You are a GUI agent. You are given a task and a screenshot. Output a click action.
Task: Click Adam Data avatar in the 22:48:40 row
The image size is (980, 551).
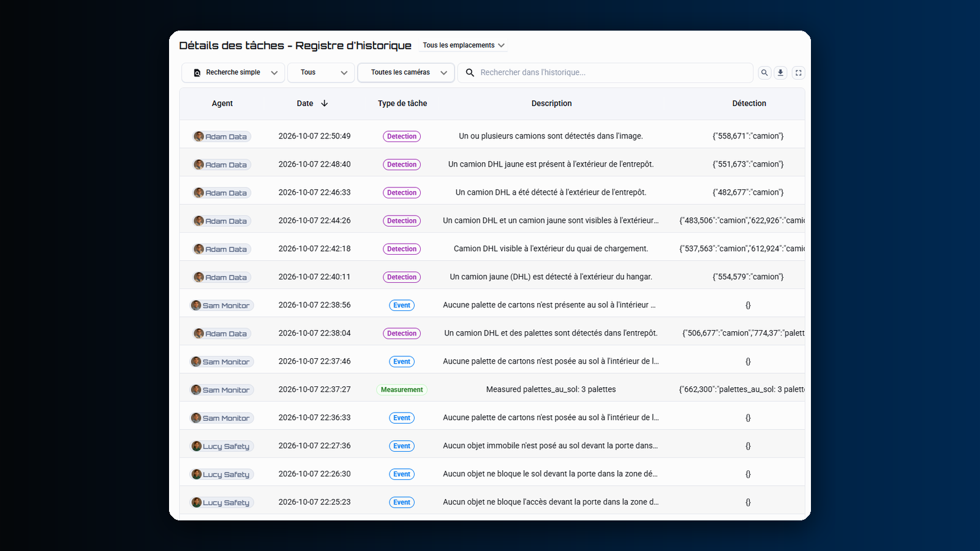pos(199,165)
